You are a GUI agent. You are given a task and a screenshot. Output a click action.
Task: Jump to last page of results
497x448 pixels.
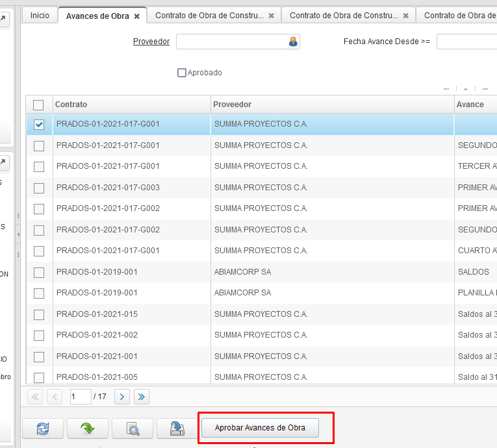[141, 396]
